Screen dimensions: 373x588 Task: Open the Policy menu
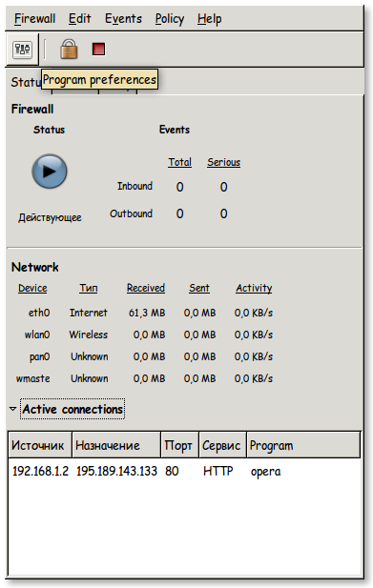pyautogui.click(x=170, y=19)
